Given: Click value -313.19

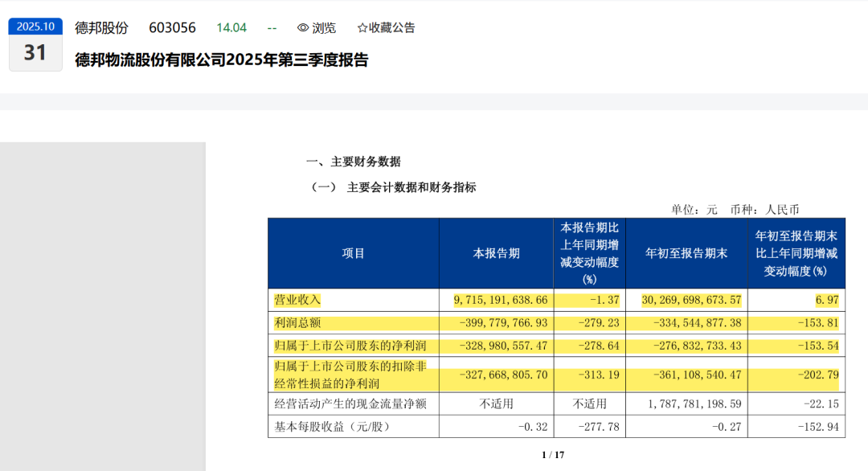Looking at the screenshot, I should pos(599,375).
